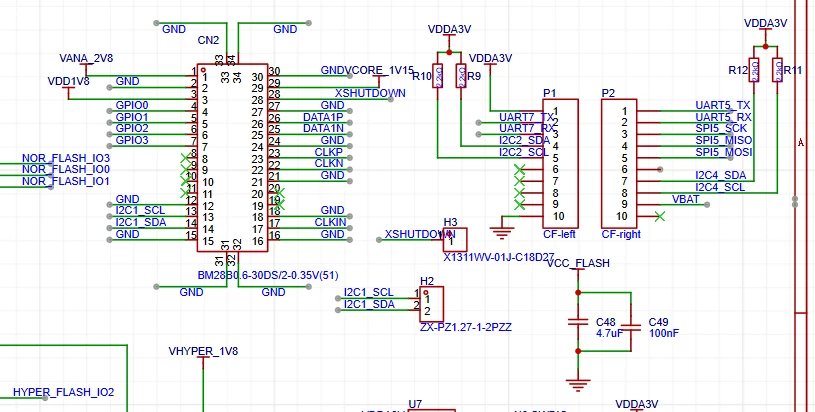Viewport: 815px width, 412px height.
Task: Select the I2C4_SDA net label
Action: (720, 175)
